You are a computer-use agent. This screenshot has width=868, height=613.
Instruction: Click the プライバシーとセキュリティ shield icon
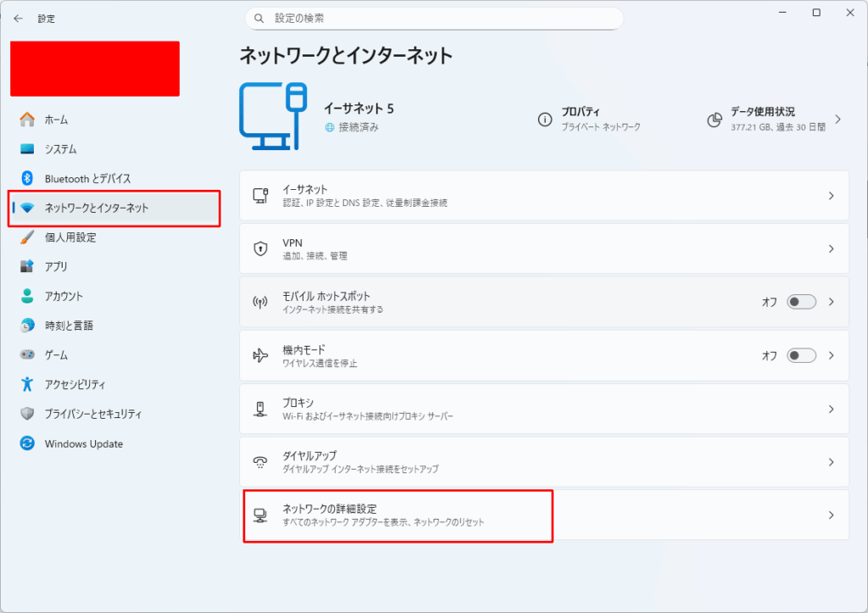tap(27, 415)
